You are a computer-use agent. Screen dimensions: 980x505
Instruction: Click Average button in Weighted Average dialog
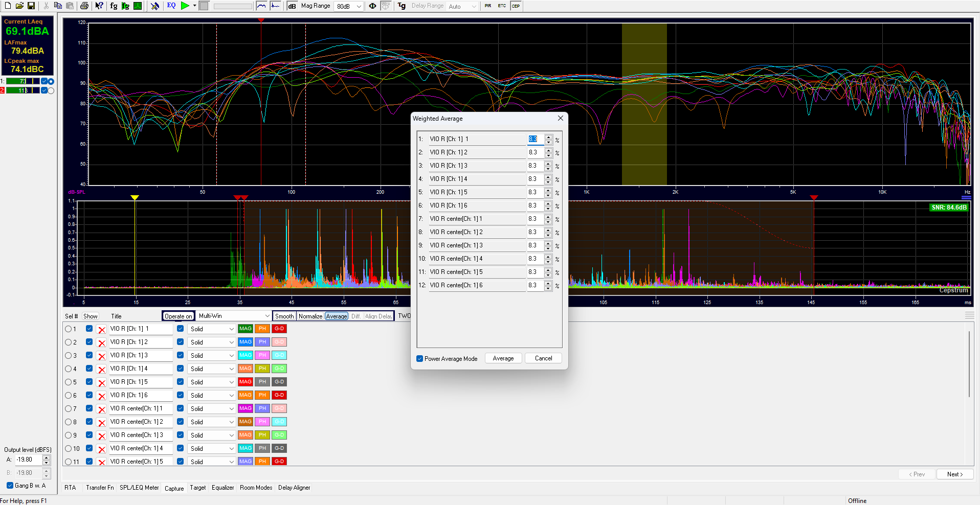pyautogui.click(x=503, y=358)
